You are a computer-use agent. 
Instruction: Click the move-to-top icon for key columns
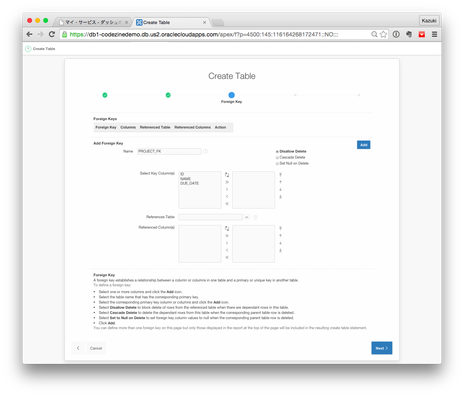tap(280, 175)
